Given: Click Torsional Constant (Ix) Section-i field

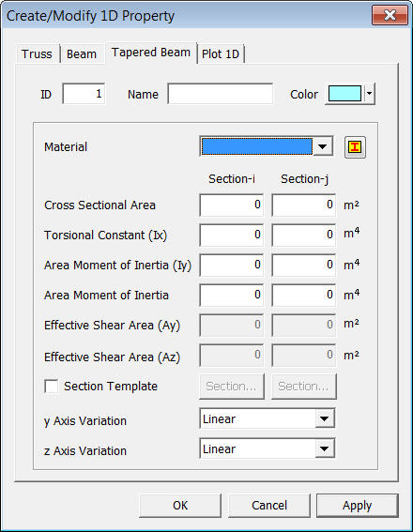Looking at the screenshot, I should [x=232, y=235].
